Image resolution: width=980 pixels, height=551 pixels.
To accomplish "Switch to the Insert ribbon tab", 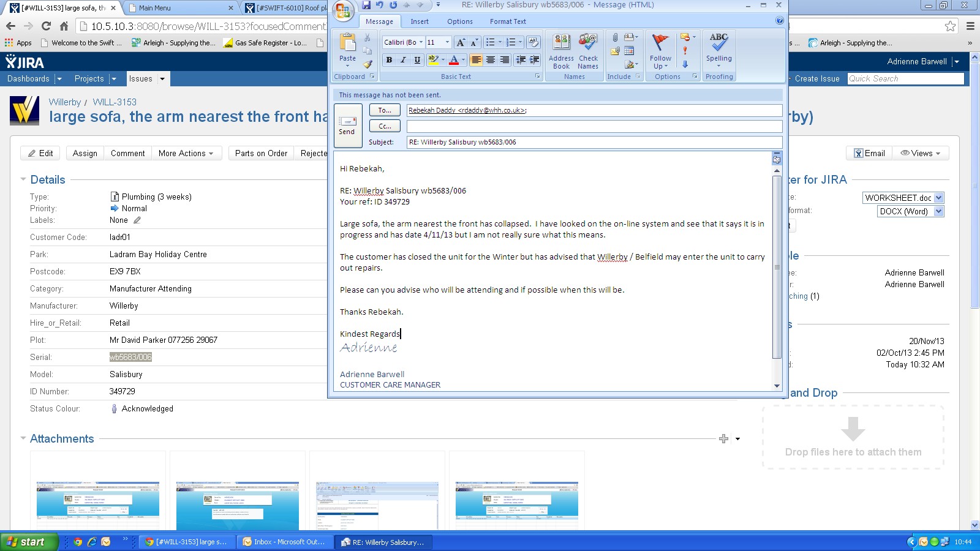I will (x=420, y=21).
